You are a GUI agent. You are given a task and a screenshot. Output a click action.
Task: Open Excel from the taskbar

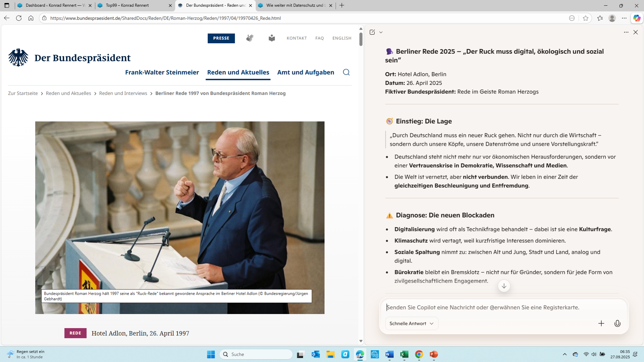[x=404, y=354]
